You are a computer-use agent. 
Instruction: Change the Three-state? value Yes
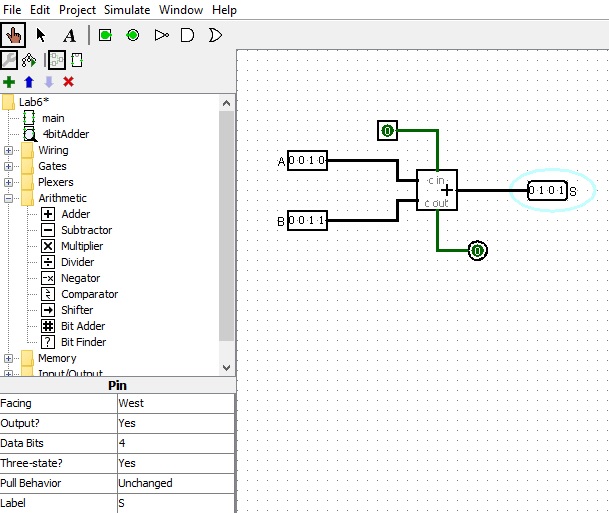tap(176, 463)
